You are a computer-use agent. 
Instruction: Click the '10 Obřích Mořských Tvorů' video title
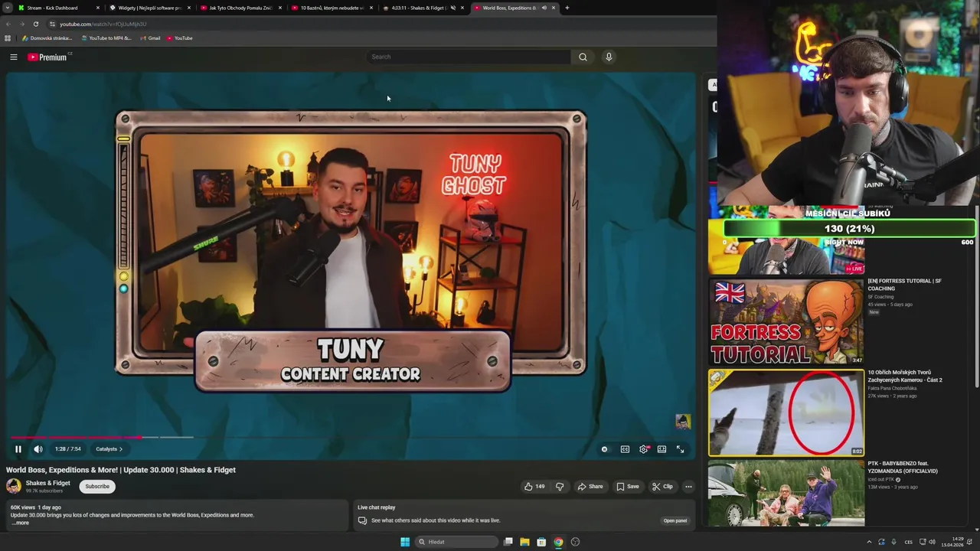click(904, 376)
